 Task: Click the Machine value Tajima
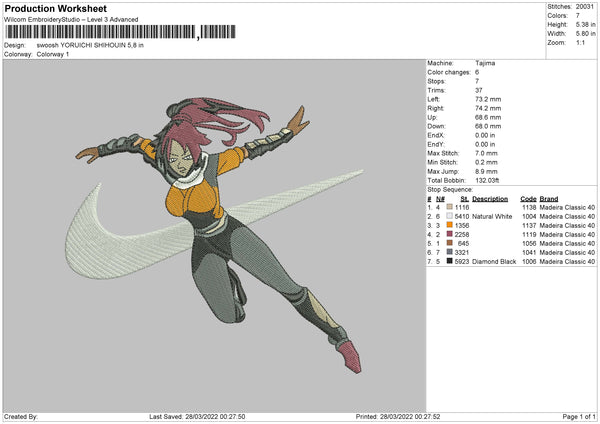487,63
